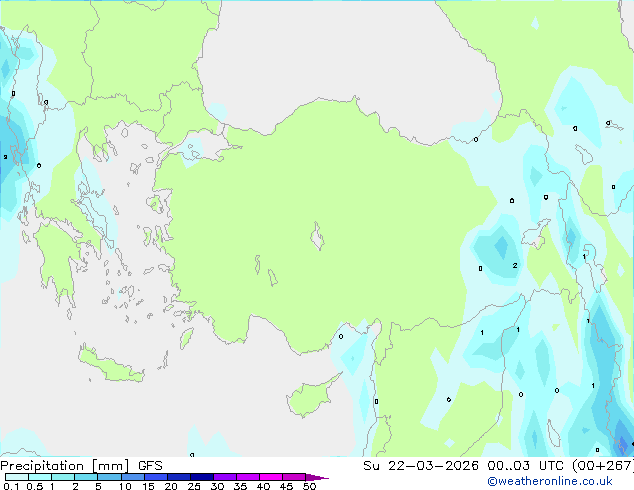The width and height of the screenshot is (634, 490).
Task: Select the 2–5 mm legend color box
Action: pyautogui.click(x=86, y=477)
